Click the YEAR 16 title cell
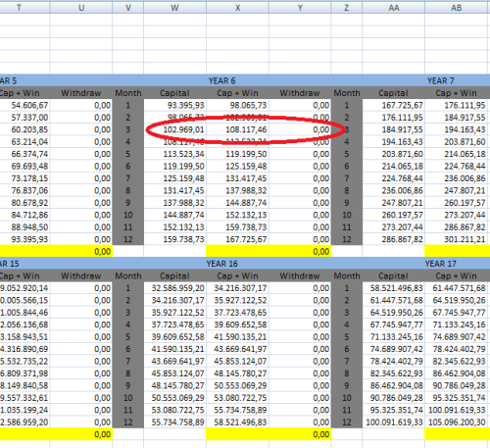This screenshot has width=490, height=448. (221, 264)
